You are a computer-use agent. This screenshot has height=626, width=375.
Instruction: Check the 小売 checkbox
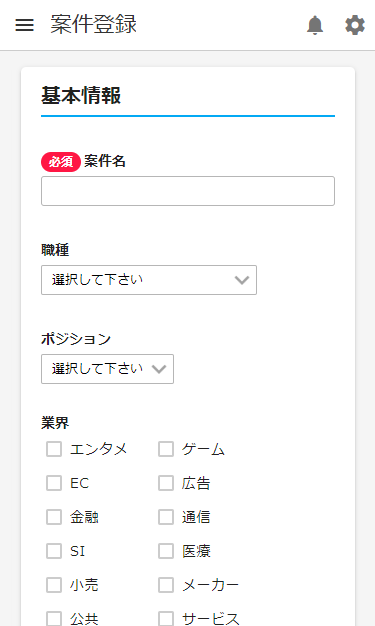[54, 585]
